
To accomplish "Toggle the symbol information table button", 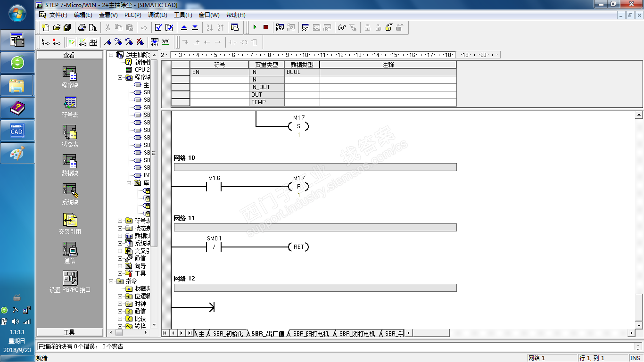I will 93,42.
